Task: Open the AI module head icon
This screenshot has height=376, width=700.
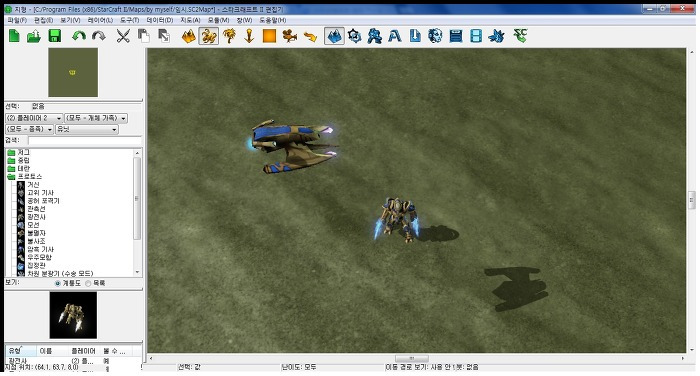Action: (x=435, y=36)
